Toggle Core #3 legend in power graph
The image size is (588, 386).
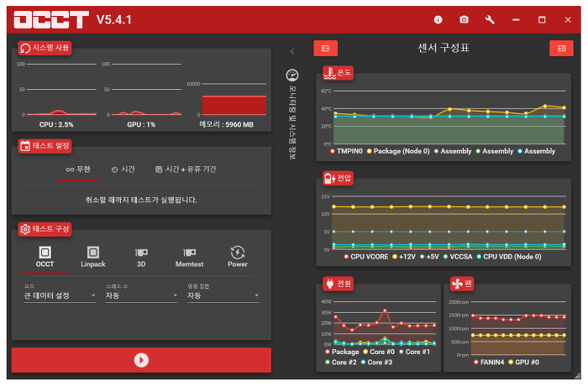376,363
